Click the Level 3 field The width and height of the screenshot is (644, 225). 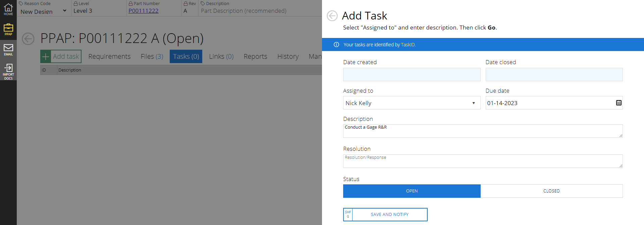pyautogui.click(x=83, y=11)
